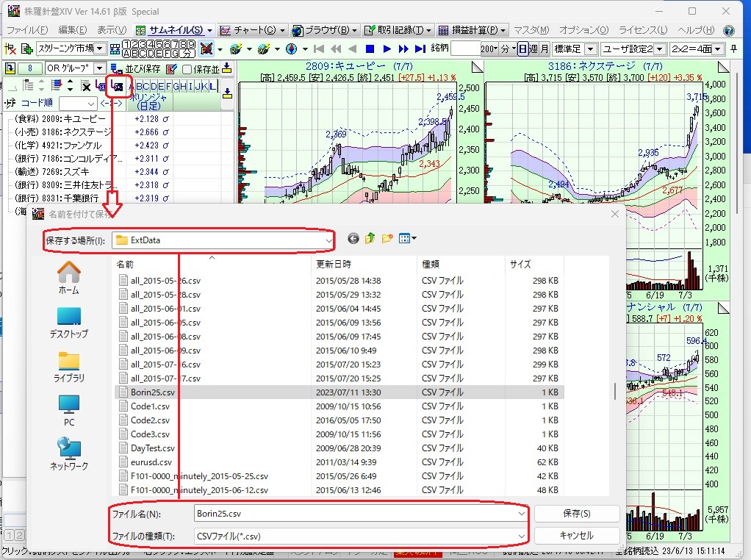Click the skip-to-start playback button
Viewport: 751px width, 560px height.
(x=319, y=49)
